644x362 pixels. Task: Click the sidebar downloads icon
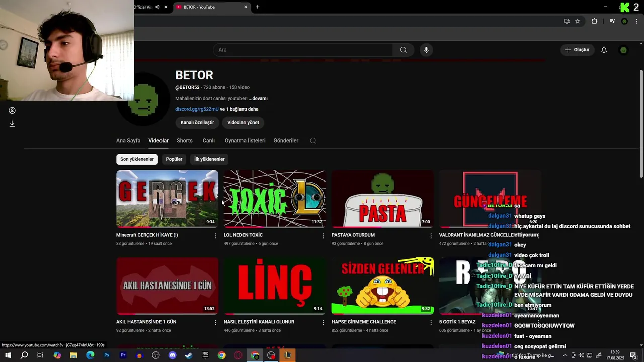12,124
